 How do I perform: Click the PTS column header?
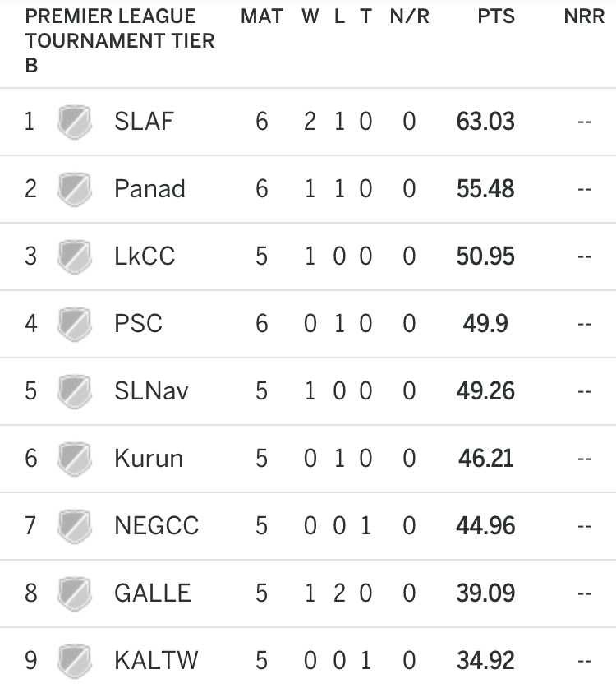(x=496, y=16)
